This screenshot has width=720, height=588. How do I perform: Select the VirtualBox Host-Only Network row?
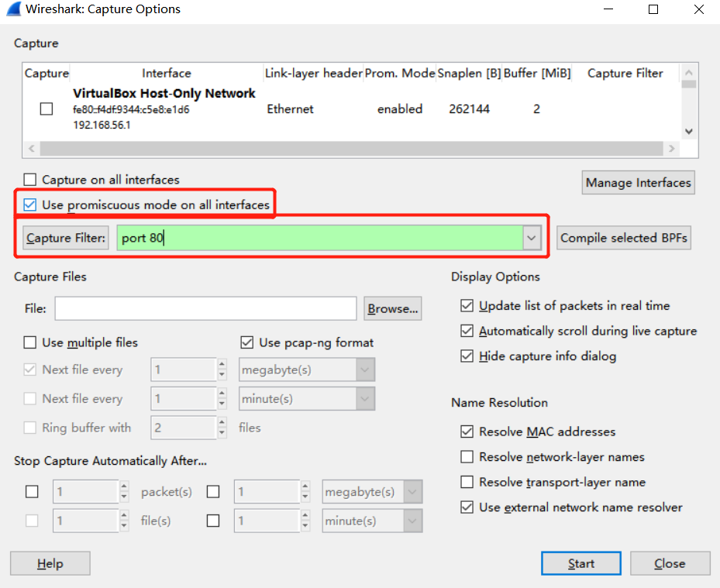[351, 109]
